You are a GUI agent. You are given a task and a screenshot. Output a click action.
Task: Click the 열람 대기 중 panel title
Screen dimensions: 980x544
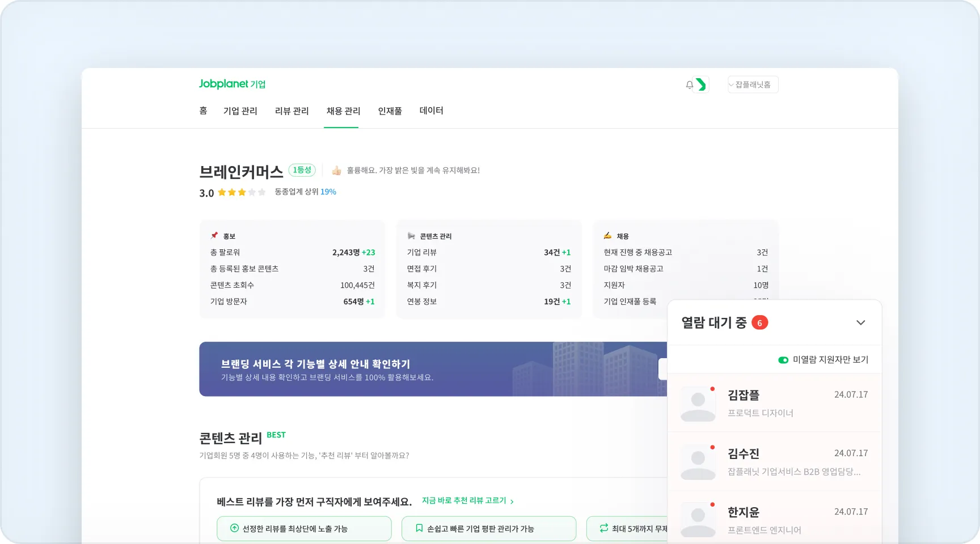(x=714, y=323)
